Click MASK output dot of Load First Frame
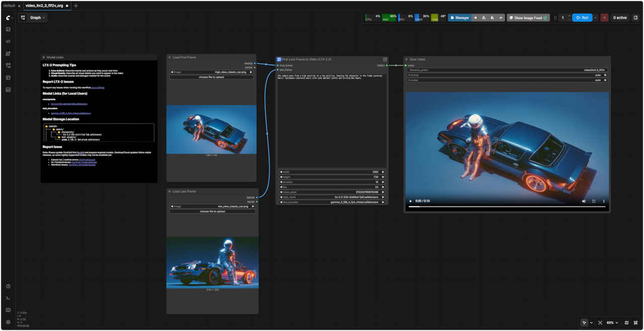The height and width of the screenshot is (331, 644). [x=255, y=67]
